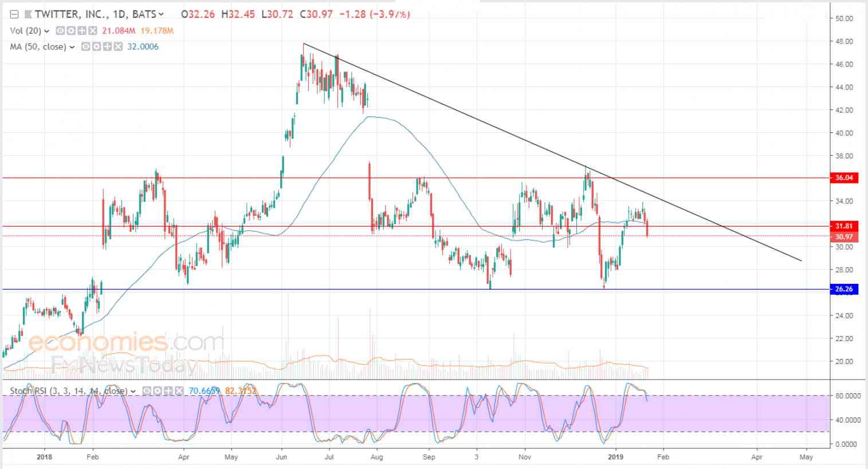This screenshot has width=868, height=469.
Task: Click the low price L30.72
Action: click(x=277, y=14)
